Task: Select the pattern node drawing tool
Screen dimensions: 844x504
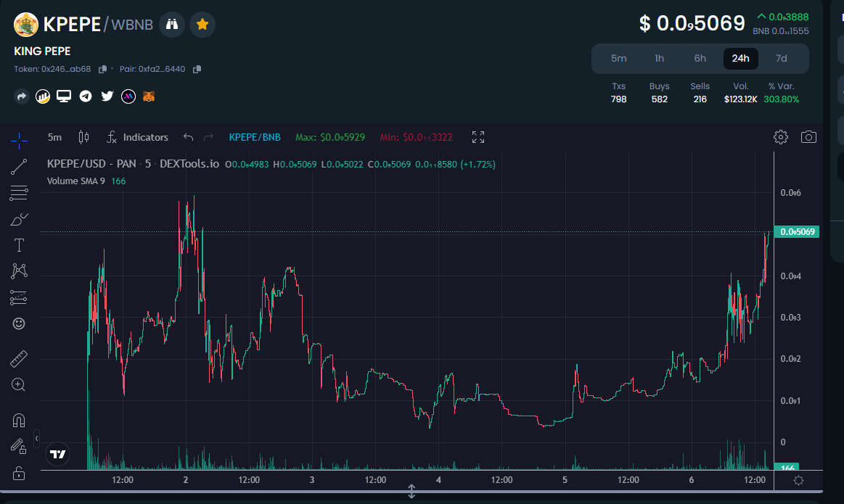Action: (x=19, y=270)
